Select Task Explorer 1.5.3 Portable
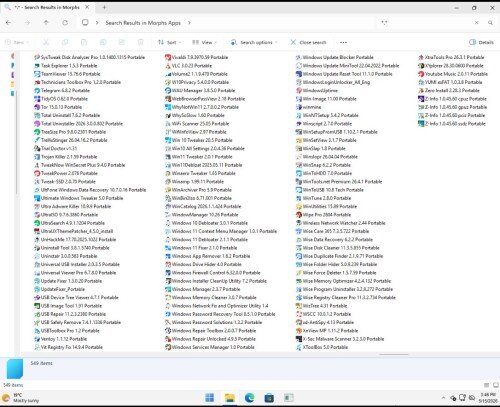 [x=66, y=66]
